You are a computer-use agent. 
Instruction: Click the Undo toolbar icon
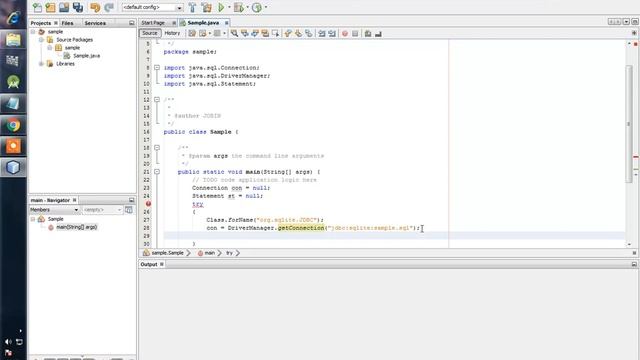tap(95, 7)
